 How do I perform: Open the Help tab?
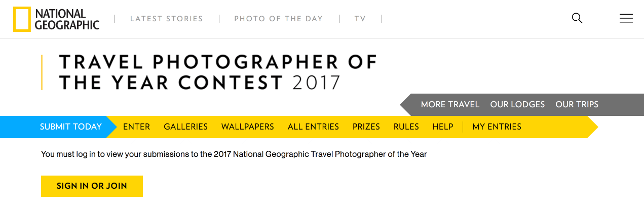click(443, 127)
